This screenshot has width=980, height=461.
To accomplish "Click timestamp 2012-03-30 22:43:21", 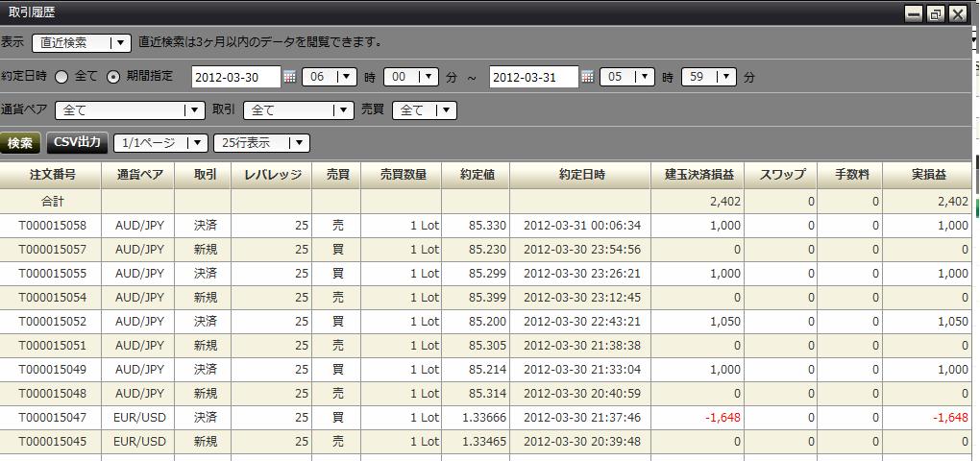I will (582, 321).
